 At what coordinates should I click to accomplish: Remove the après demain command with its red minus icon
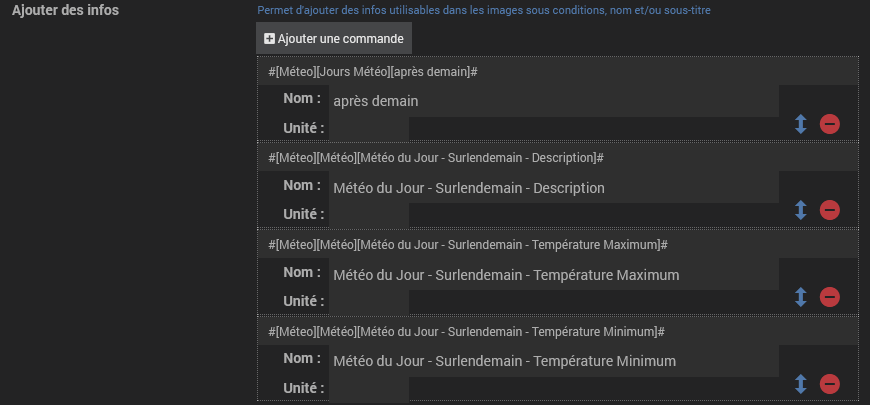pyautogui.click(x=829, y=124)
